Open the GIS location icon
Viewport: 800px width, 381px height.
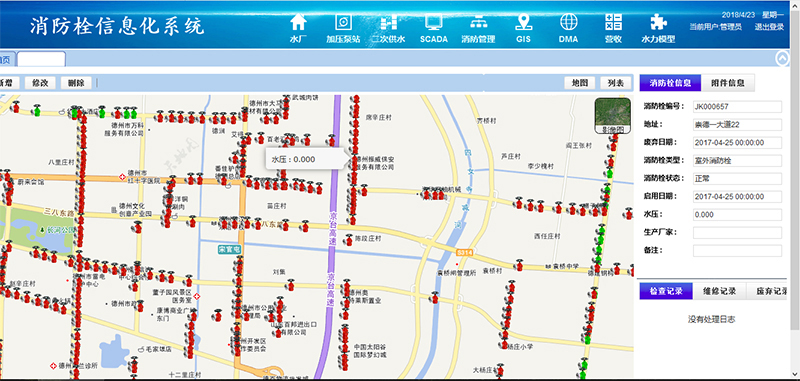523,22
